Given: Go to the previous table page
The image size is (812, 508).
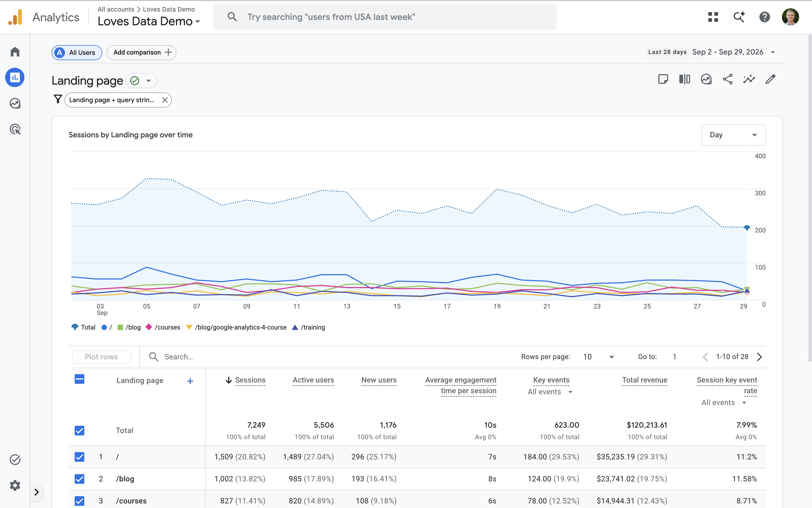Looking at the screenshot, I should (705, 357).
